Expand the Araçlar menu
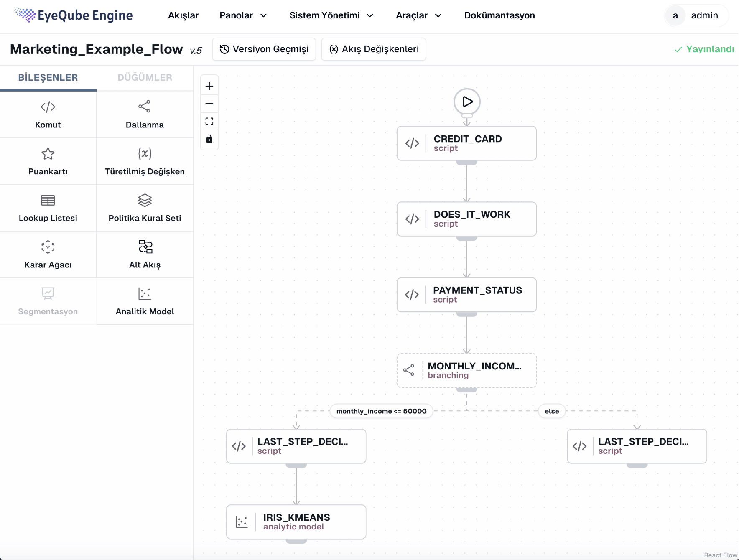 point(419,15)
